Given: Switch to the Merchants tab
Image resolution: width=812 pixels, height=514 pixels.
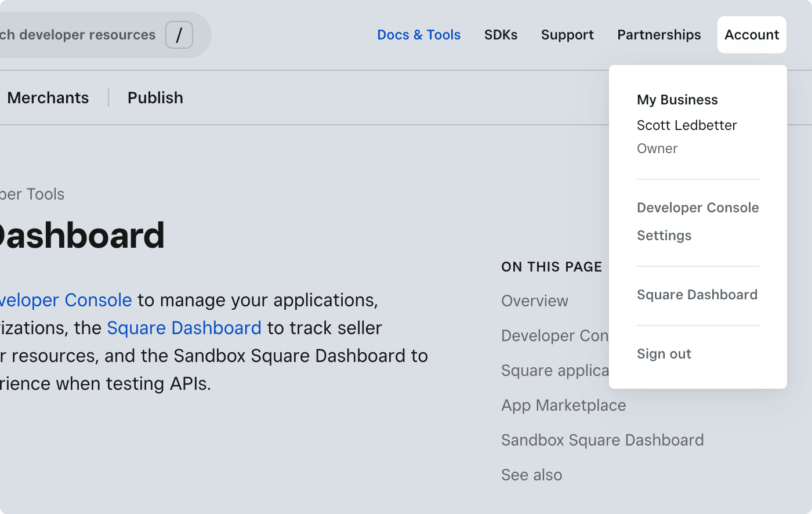Looking at the screenshot, I should click(x=48, y=97).
